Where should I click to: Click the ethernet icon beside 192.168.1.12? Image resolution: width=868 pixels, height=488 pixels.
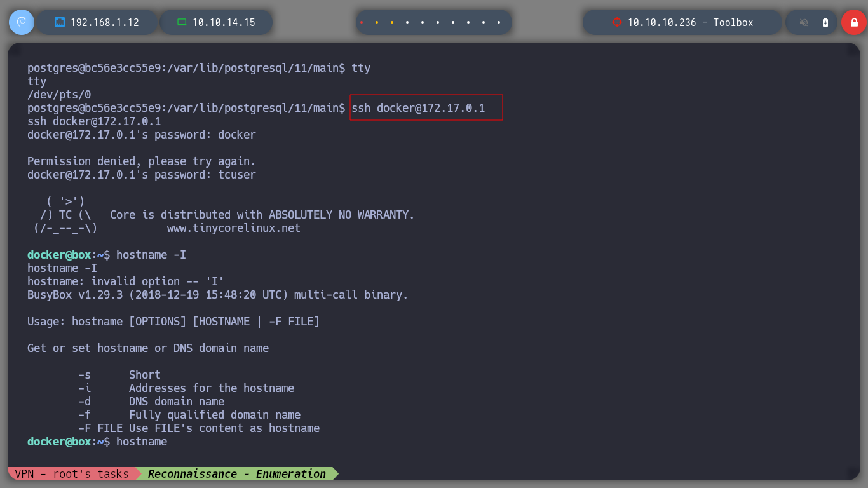click(x=60, y=22)
